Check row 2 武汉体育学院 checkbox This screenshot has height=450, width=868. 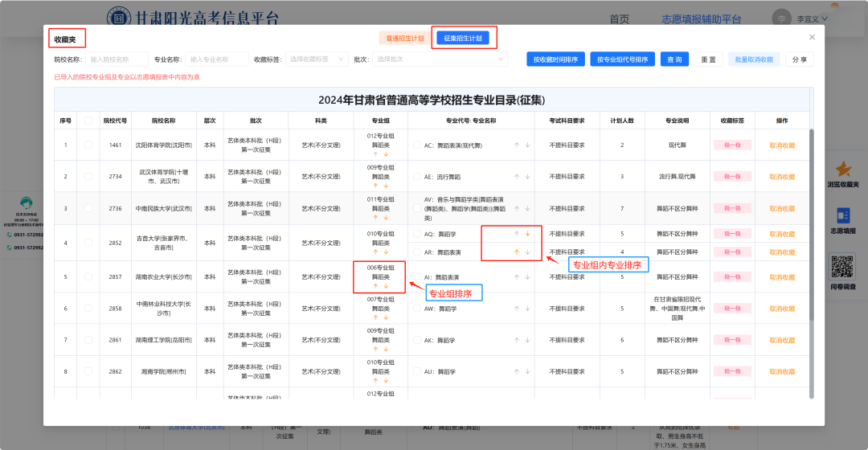coord(88,177)
